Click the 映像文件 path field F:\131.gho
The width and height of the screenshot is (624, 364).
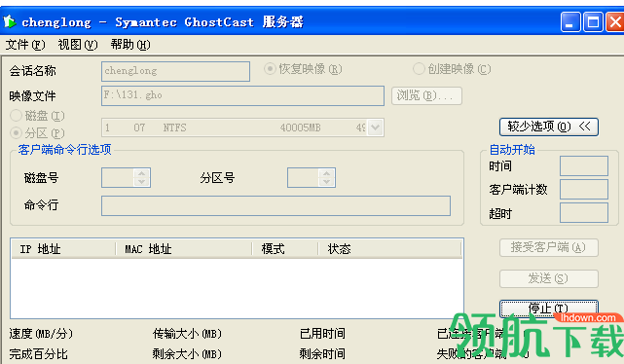coord(242,95)
